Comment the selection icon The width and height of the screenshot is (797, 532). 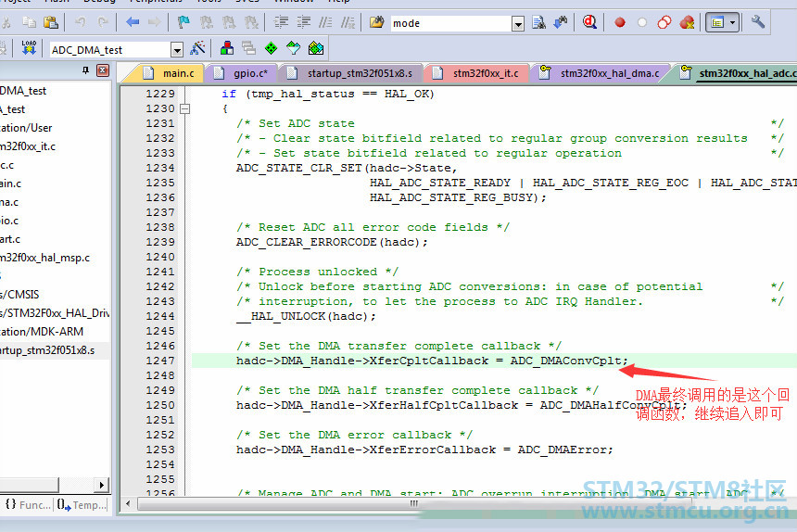(x=325, y=22)
